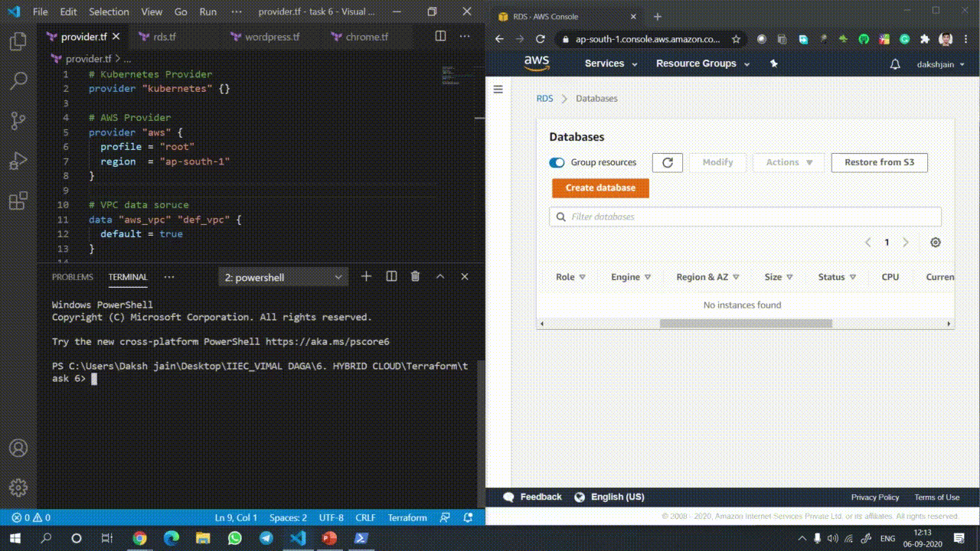Click the Feedback button in AWS footer
The height and width of the screenshot is (551, 980).
point(532,497)
